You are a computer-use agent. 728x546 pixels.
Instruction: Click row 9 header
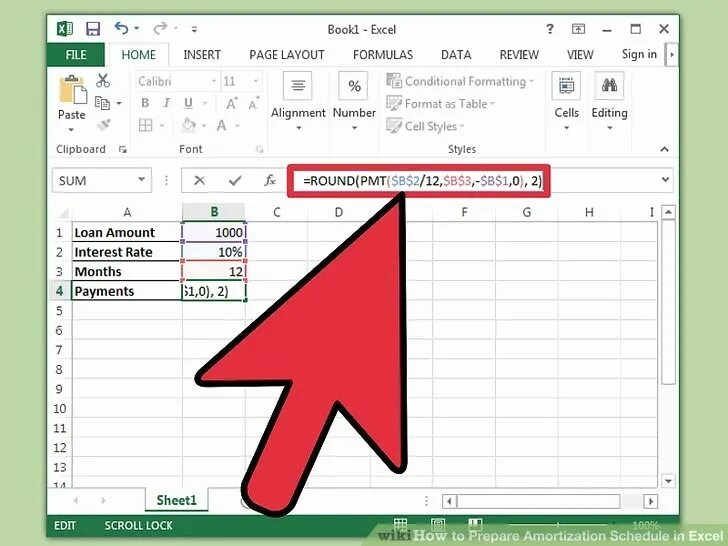(59, 389)
